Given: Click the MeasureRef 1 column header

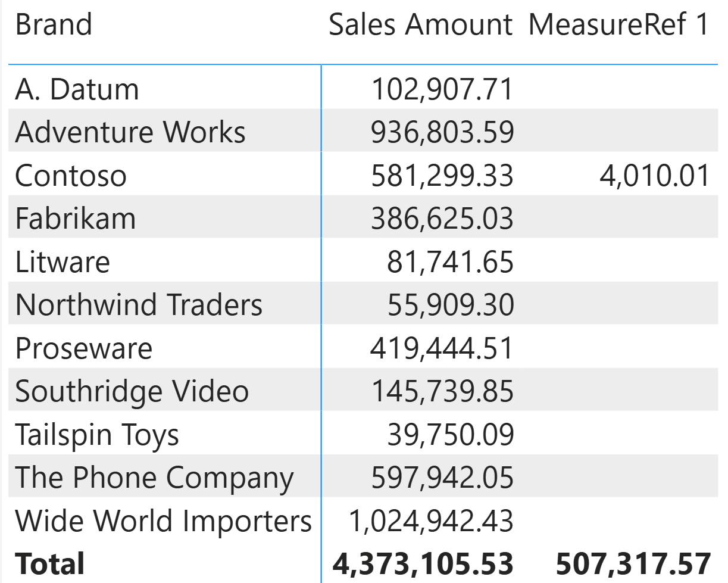Looking at the screenshot, I should (619, 25).
